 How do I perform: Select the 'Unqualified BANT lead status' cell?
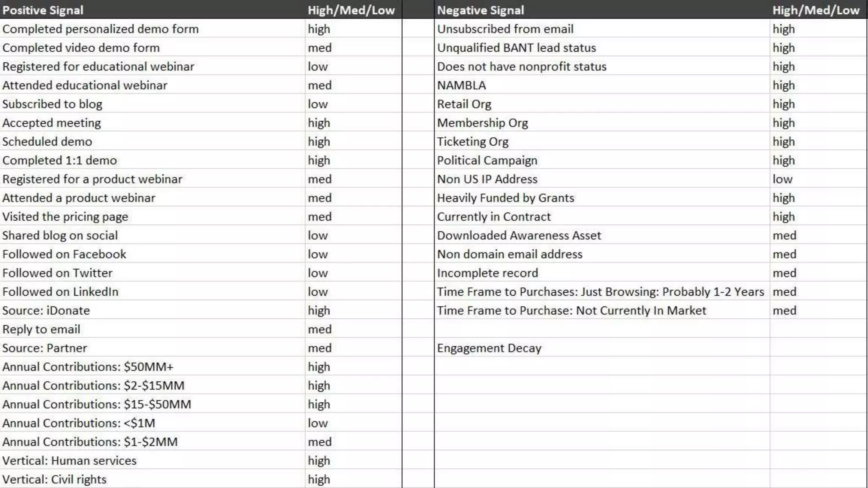pyautogui.click(x=516, y=48)
